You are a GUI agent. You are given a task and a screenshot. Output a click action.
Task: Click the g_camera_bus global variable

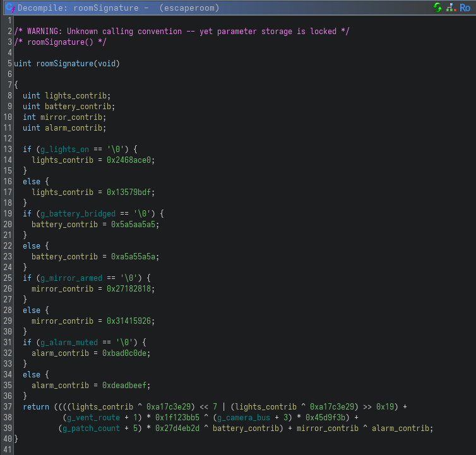coord(244,417)
